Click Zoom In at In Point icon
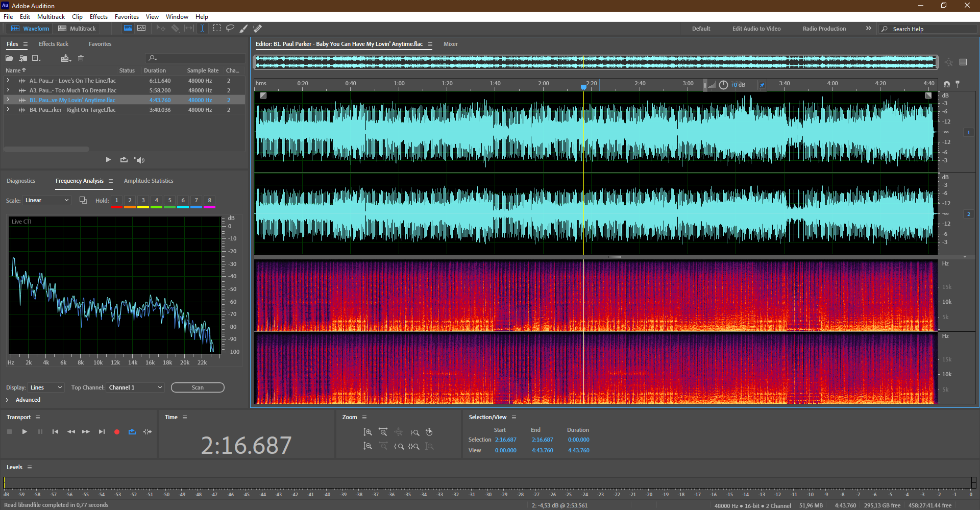Screen dimensions: 980x510 [x=399, y=446]
